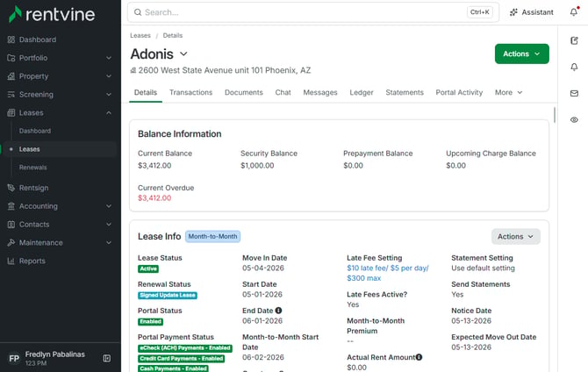The height and width of the screenshot is (372, 588).
Task: Open the green Actions dropdown
Action: click(521, 54)
